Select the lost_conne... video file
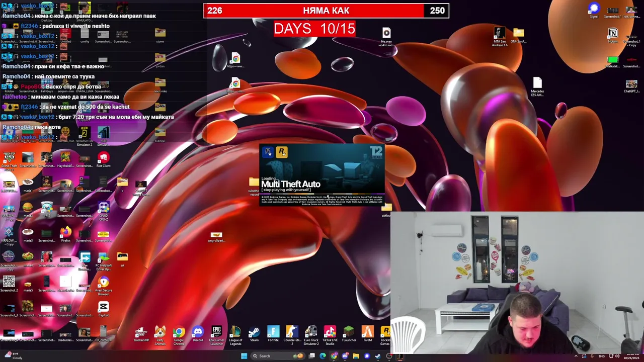 click(631, 12)
